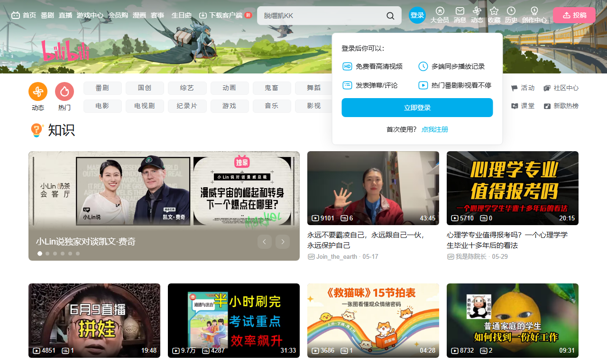Open 直播 live section
This screenshot has height=364, width=607.
[65, 15]
